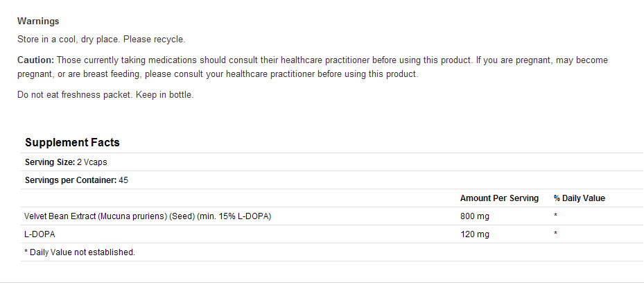Click the "Daily Value not established" footnote

pyautogui.click(x=80, y=252)
